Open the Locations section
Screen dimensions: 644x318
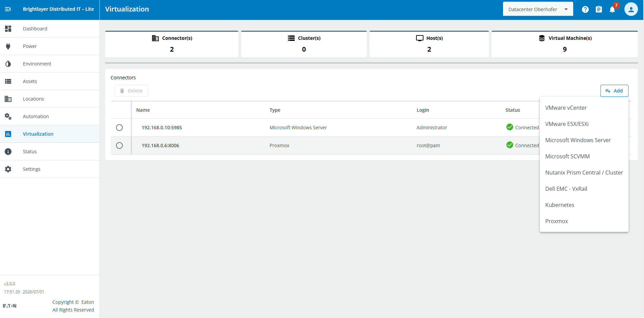click(x=50, y=99)
